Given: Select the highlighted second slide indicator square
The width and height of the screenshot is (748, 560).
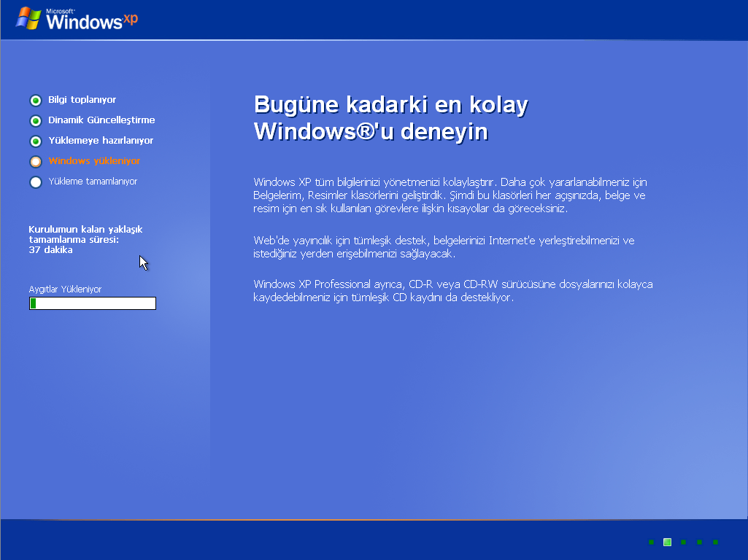Looking at the screenshot, I should tap(667, 542).
